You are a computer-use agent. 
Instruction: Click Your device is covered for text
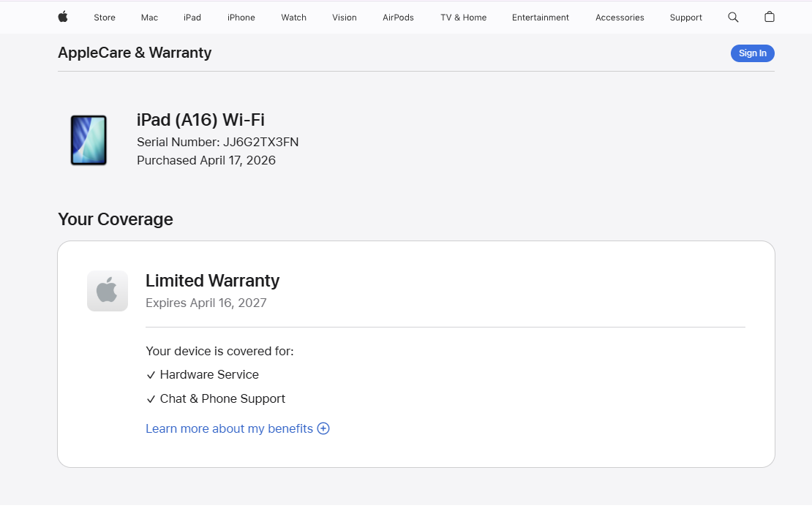pyautogui.click(x=219, y=352)
